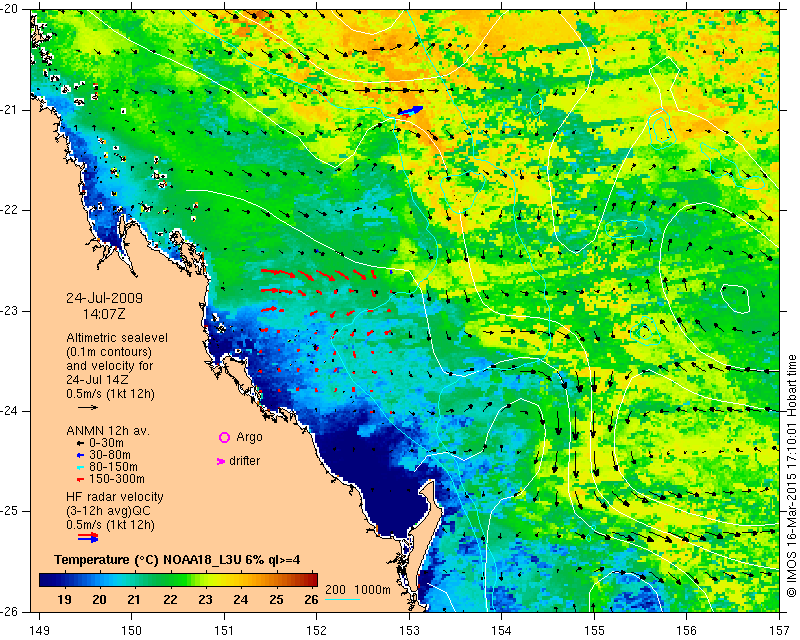Click colorbar tick label 26

311,600
